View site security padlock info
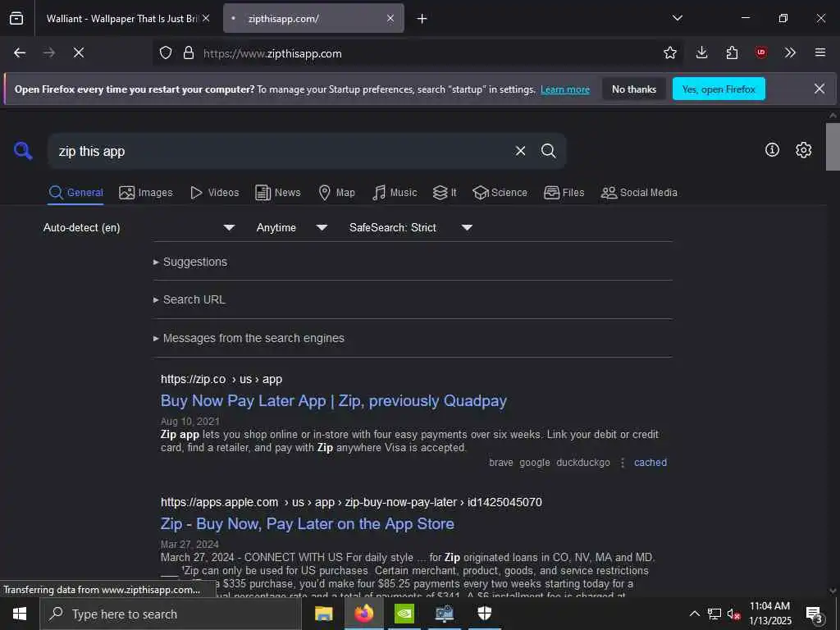Image resolution: width=840 pixels, height=630 pixels. click(x=189, y=52)
